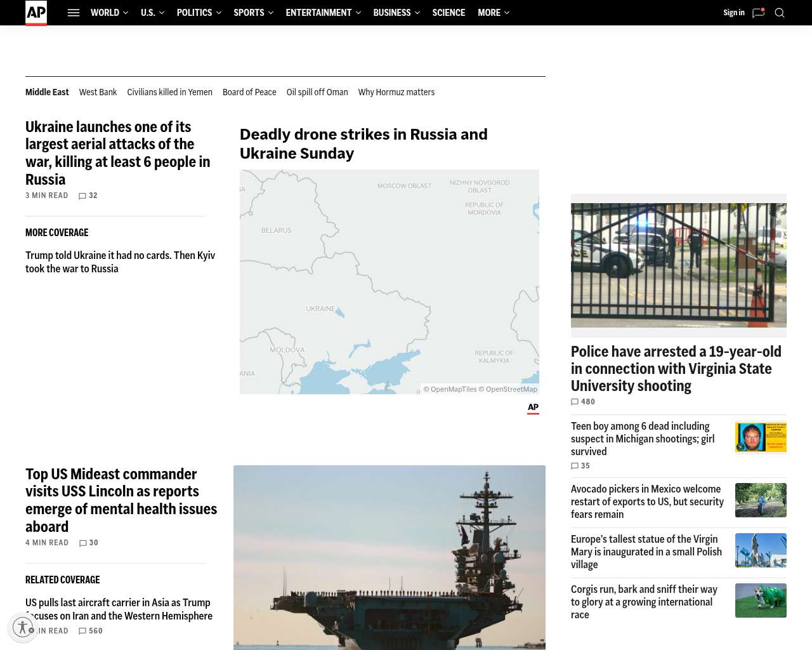Open Trump told Ukraine no cards story
The height and width of the screenshot is (650, 812).
tap(121, 262)
